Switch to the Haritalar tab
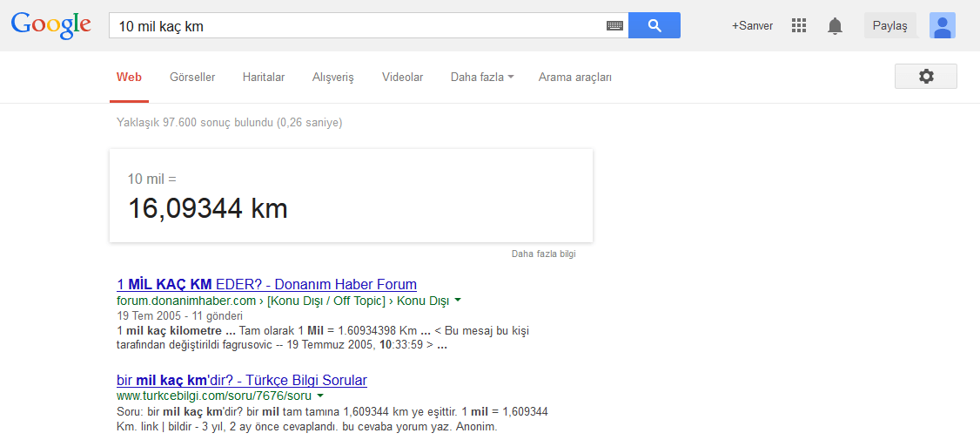Screen dimensions: 980x440 264,78
